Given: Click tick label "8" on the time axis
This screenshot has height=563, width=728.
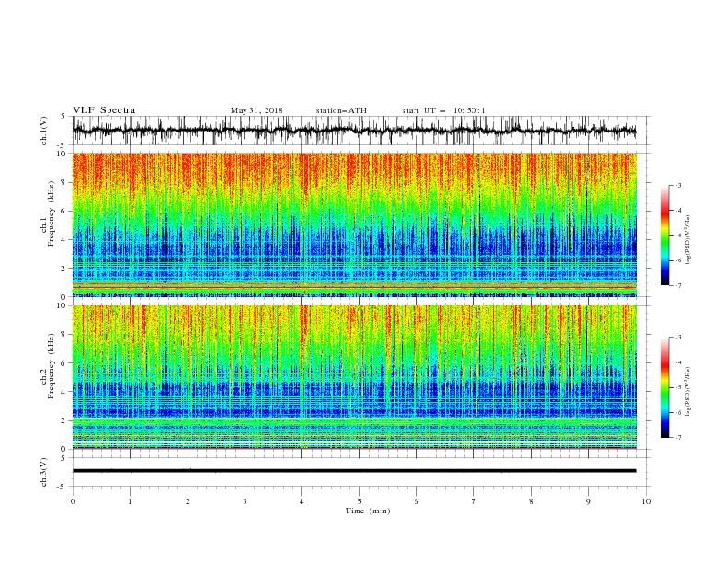Looking at the screenshot, I should (531, 501).
